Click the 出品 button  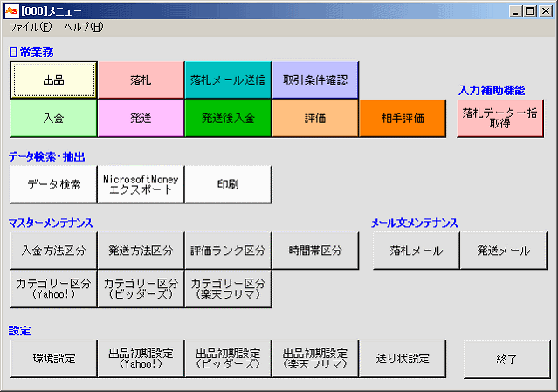pyautogui.click(x=54, y=80)
